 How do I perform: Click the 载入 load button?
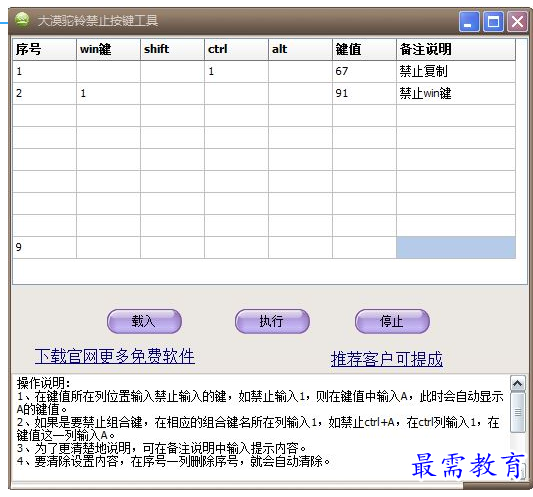(x=144, y=321)
